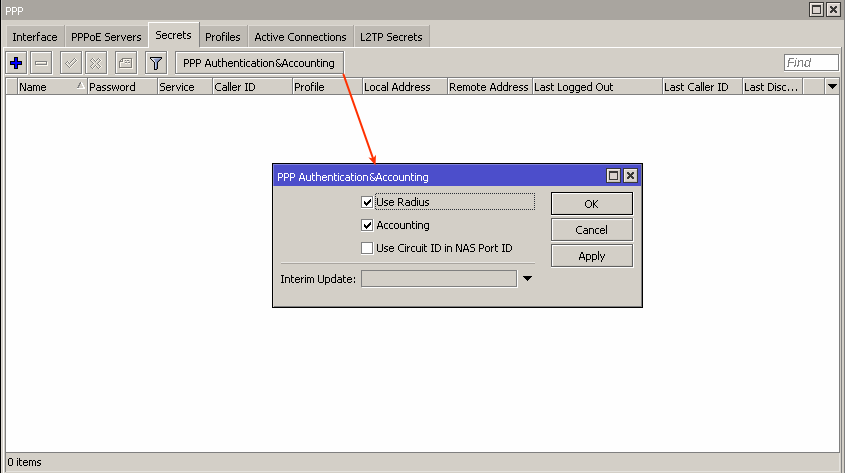Click the Comment icon in toolbar
This screenshot has width=845, height=473.
(125, 63)
